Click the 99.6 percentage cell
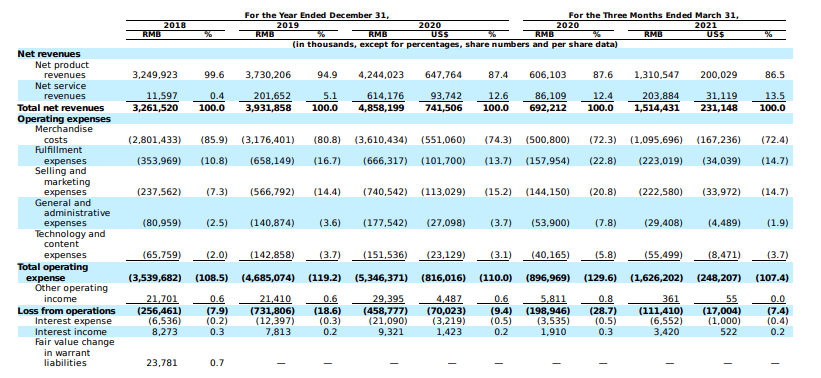The image size is (821, 378). point(214,75)
